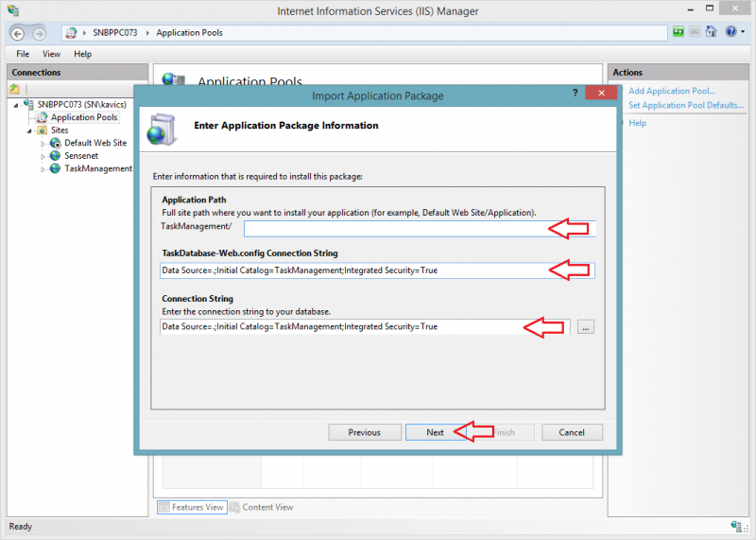Expand the TaskManagement site node
The width and height of the screenshot is (756, 540).
[43, 170]
